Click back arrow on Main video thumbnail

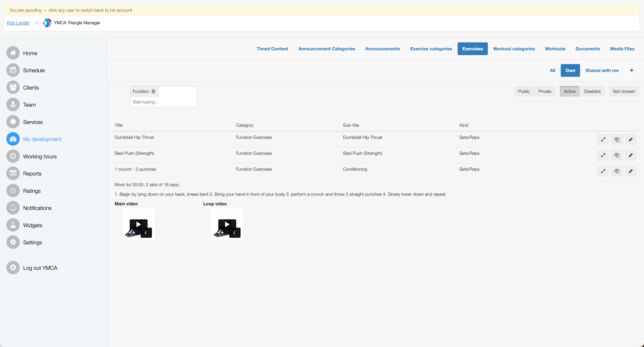[x=146, y=233]
